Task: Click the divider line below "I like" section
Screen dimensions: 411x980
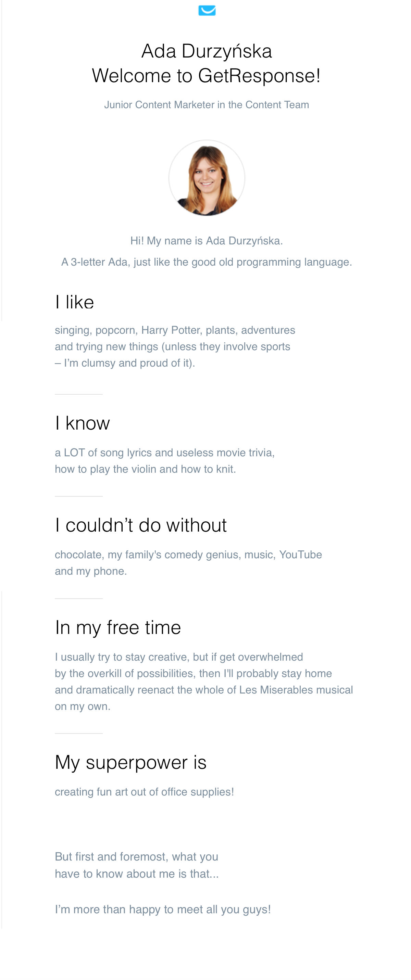Action: 79,394
